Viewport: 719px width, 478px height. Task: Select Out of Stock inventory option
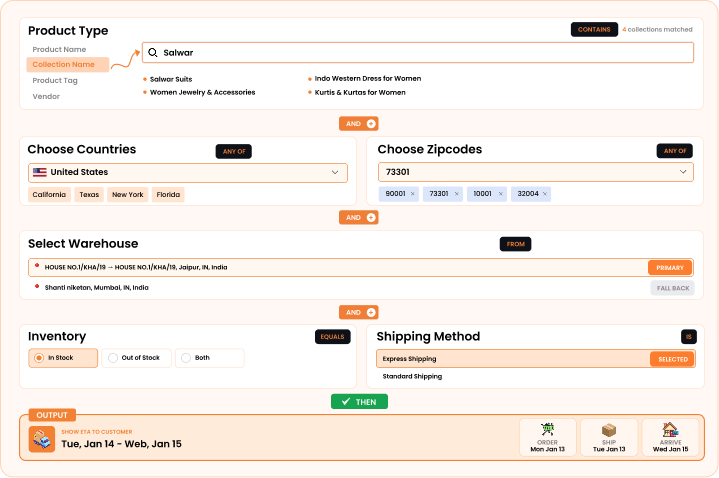pos(136,358)
